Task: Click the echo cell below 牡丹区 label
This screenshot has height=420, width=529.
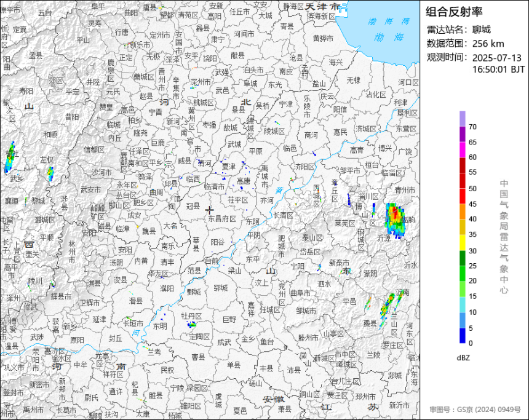Action: [x=192, y=325]
